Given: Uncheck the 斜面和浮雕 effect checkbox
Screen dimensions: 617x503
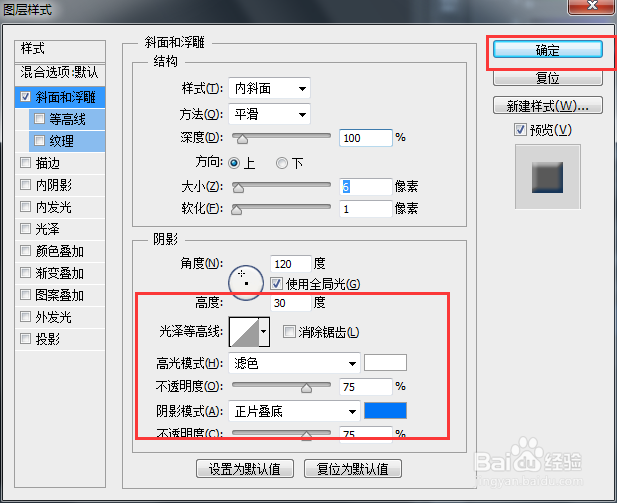Looking at the screenshot, I should pyautogui.click(x=26, y=96).
